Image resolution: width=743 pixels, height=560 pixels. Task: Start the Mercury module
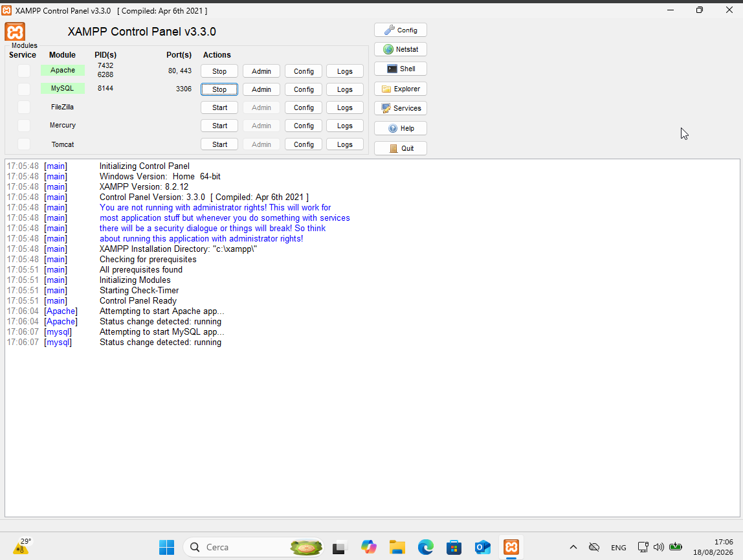pyautogui.click(x=219, y=126)
